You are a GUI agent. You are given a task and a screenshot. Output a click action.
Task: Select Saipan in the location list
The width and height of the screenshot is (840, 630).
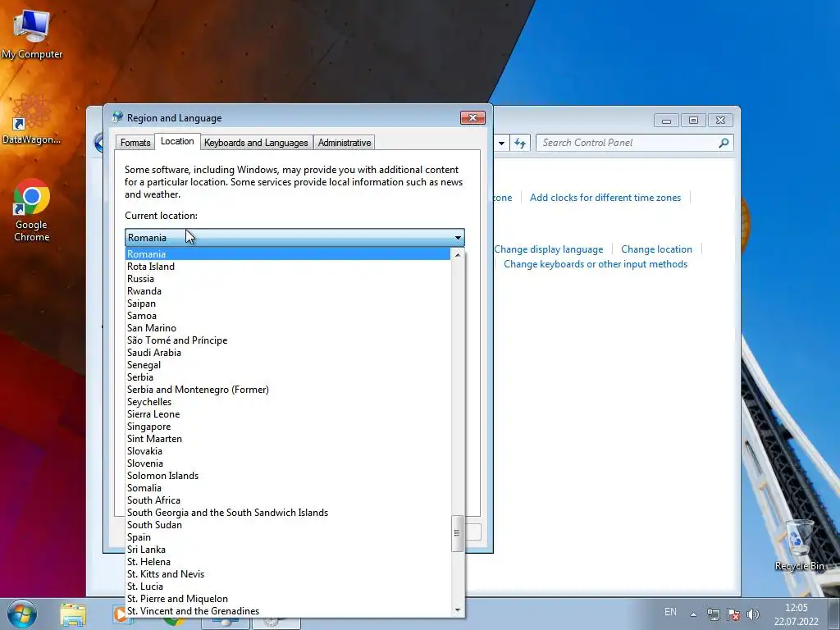point(288,304)
